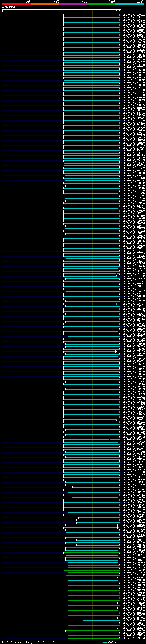Click the cyan ~100% identity legend swatch
This screenshot has width=146, height=644.
coord(130,4)
